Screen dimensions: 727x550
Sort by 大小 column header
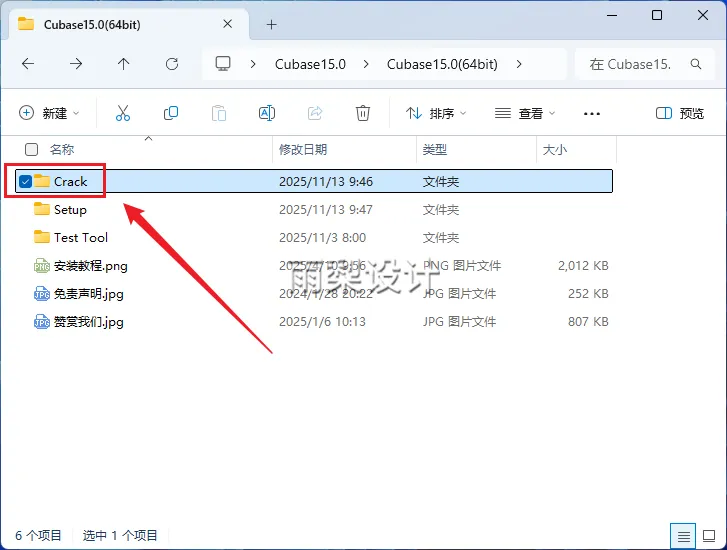click(555, 149)
